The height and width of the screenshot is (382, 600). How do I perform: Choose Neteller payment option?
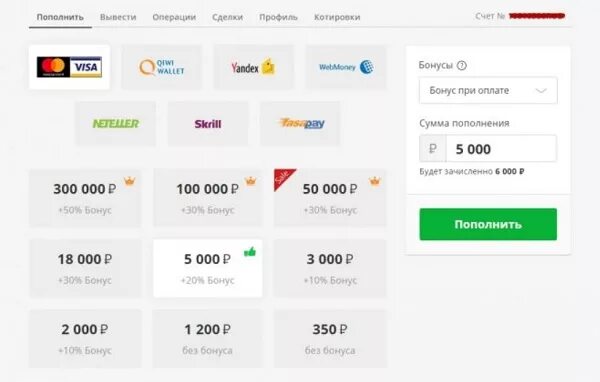coord(116,123)
